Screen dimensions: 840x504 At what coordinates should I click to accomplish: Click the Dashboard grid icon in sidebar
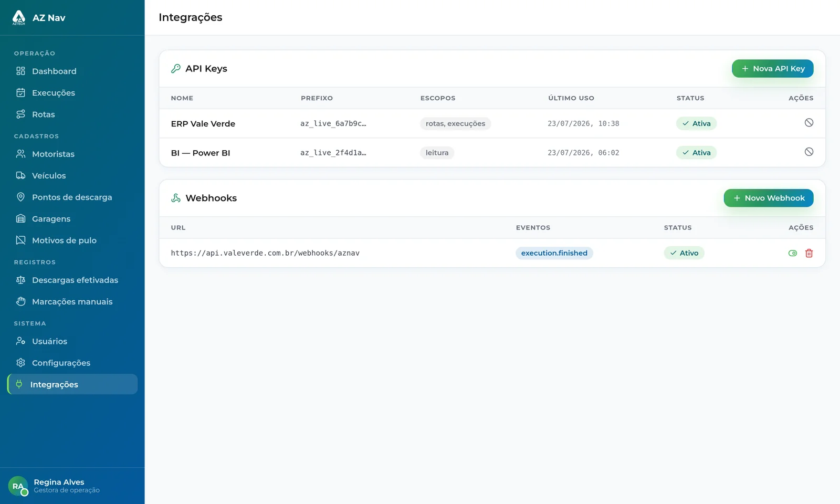tap(20, 71)
